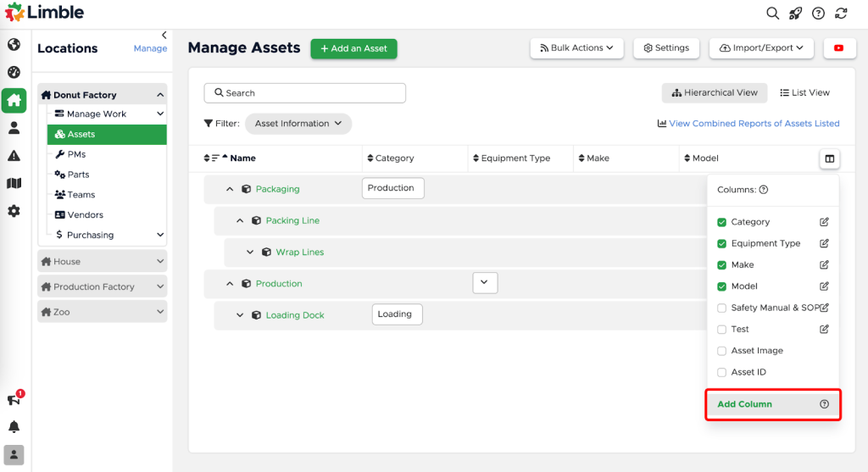
Task: Enable the Asset ID column checkbox
Action: [x=722, y=372]
